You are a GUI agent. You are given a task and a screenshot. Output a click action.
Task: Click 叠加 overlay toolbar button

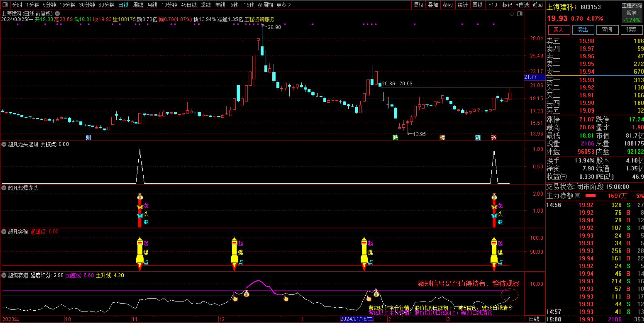click(x=433, y=5)
